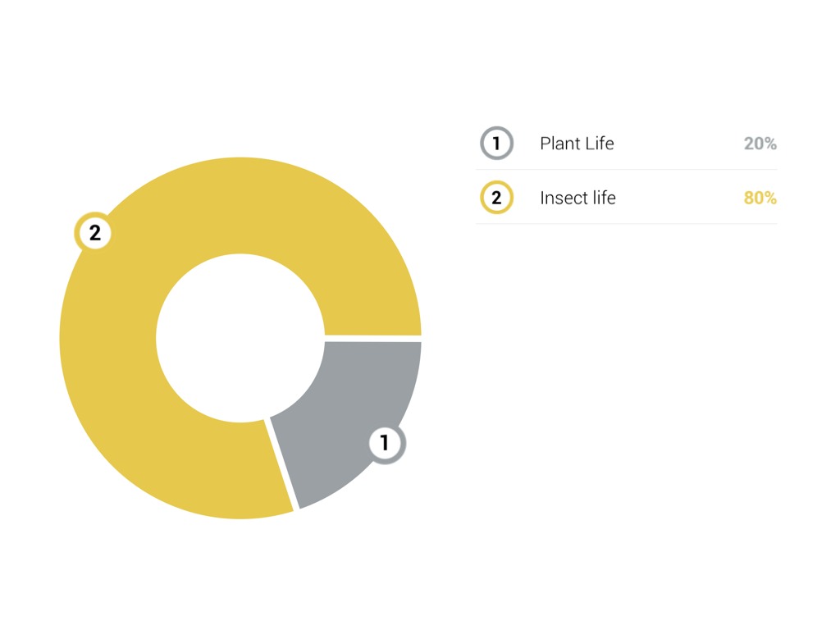This screenshot has height=630, width=840.
Task: Click the divider line below the Insect life row
Action: tap(627, 223)
